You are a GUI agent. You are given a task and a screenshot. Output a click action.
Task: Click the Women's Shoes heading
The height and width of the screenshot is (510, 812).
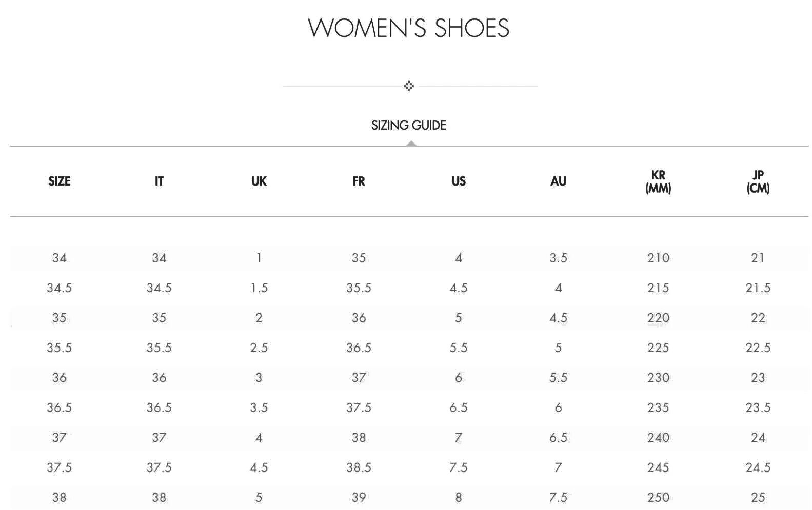point(409,28)
